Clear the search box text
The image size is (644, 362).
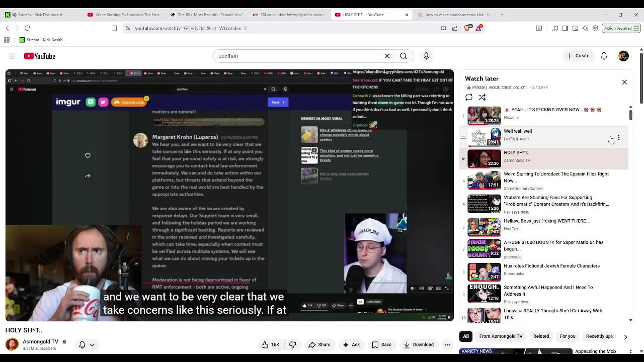(x=387, y=56)
